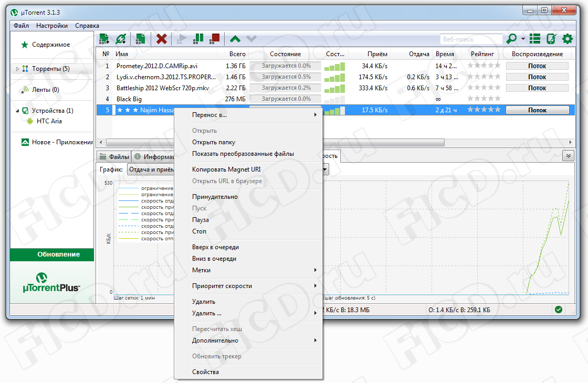588x383 pixels.
Task: Click Поток button for Prometey torrent
Action: point(537,66)
